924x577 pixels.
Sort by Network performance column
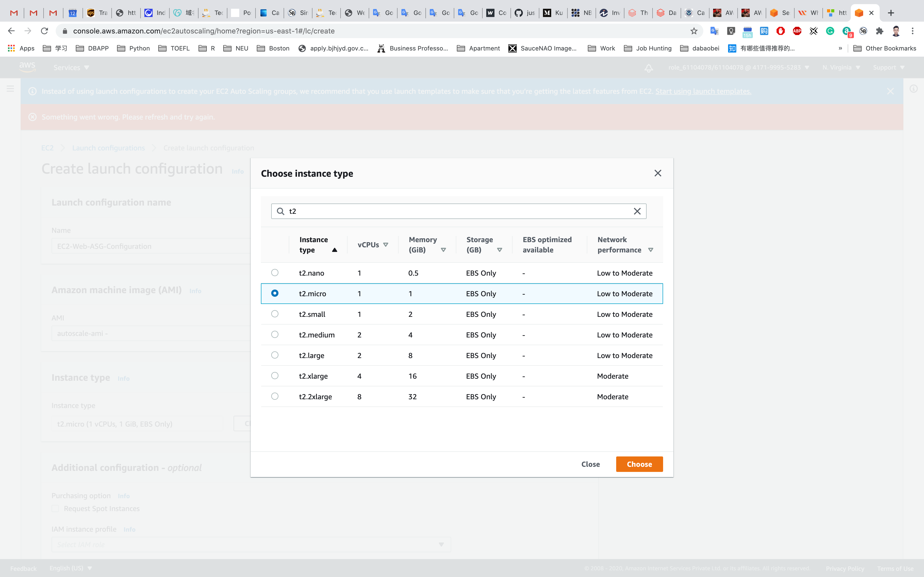[x=651, y=250]
